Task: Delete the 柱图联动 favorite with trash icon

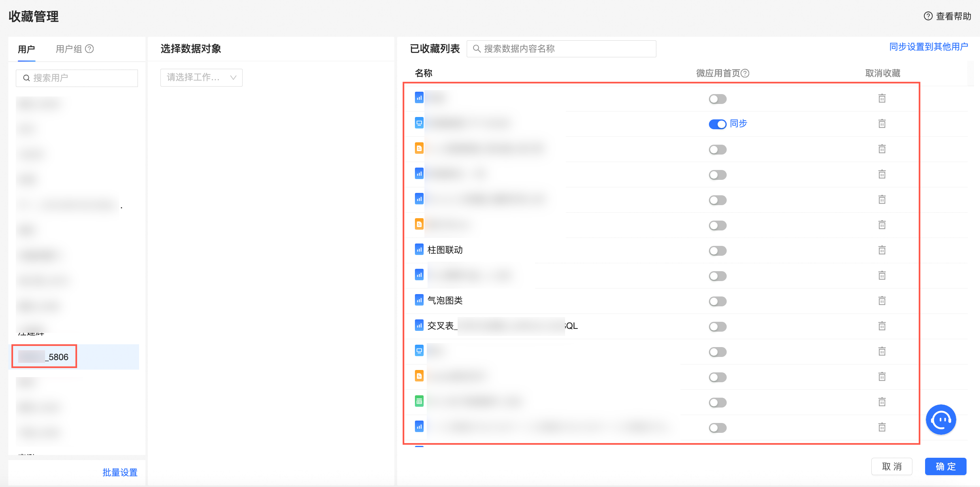Action: 882,250
